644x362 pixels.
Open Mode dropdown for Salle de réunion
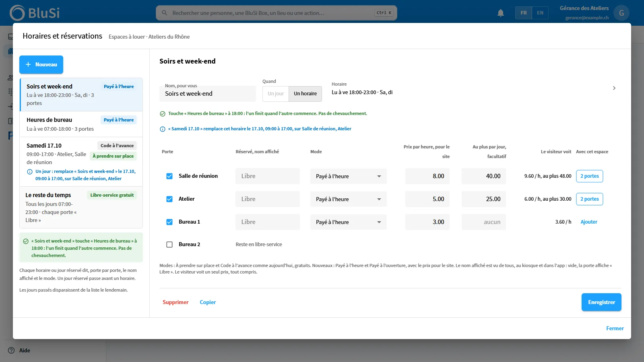349,176
